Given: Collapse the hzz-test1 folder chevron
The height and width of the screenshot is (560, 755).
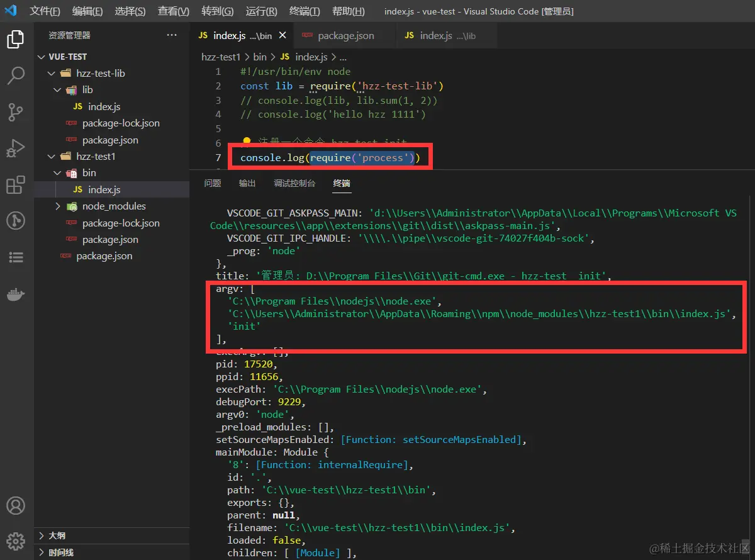Looking at the screenshot, I should click(x=52, y=156).
